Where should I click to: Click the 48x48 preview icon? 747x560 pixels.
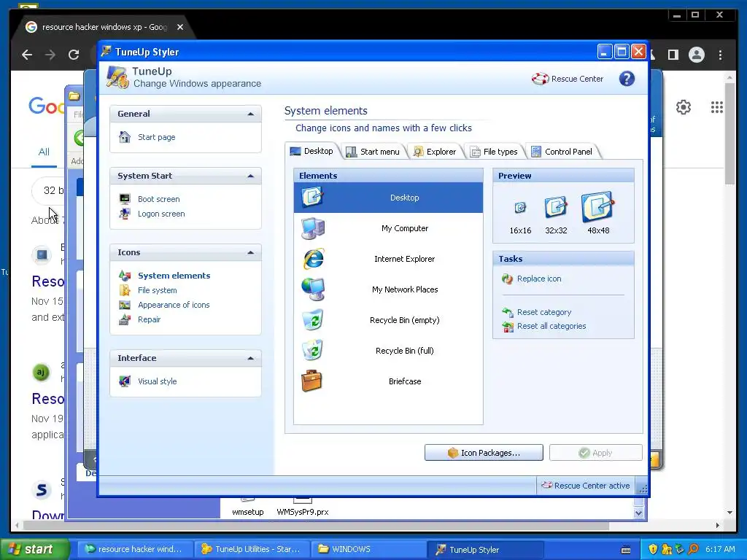pos(598,207)
